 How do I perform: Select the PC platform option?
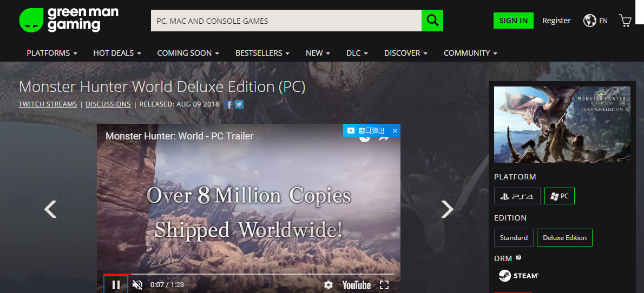click(560, 196)
